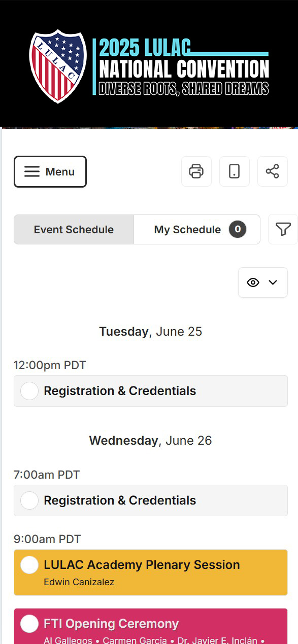
Task: Switch to Event Schedule tab
Action: tap(74, 230)
